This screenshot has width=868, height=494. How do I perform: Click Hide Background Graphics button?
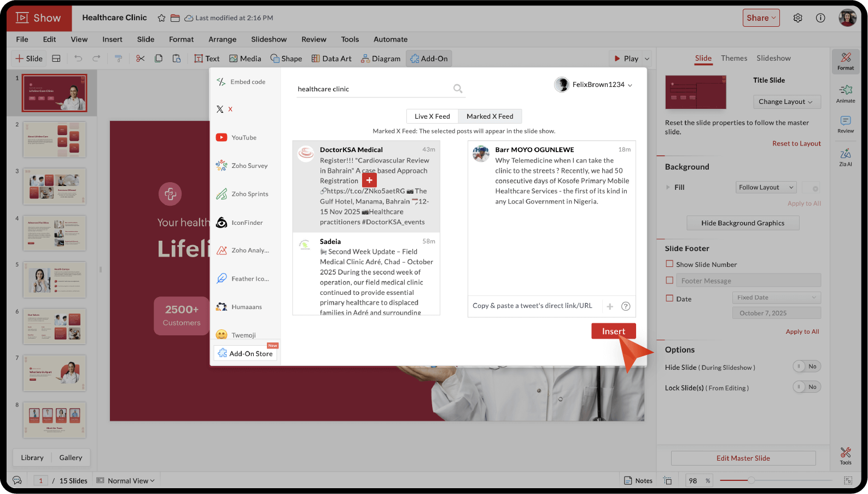point(743,223)
